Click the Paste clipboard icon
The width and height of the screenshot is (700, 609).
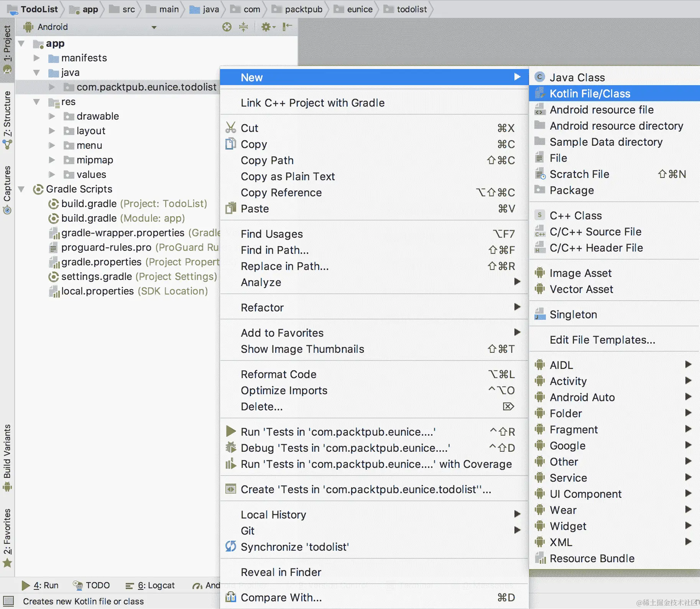click(x=231, y=208)
